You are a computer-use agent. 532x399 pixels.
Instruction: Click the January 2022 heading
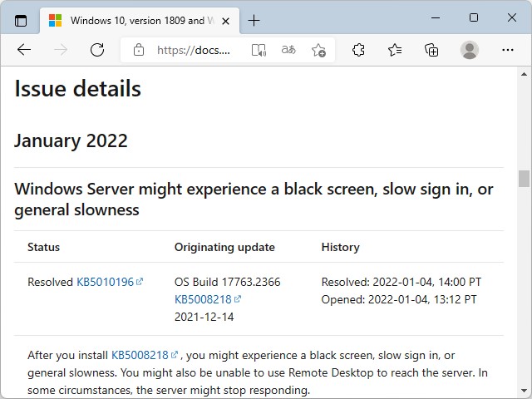pos(71,140)
